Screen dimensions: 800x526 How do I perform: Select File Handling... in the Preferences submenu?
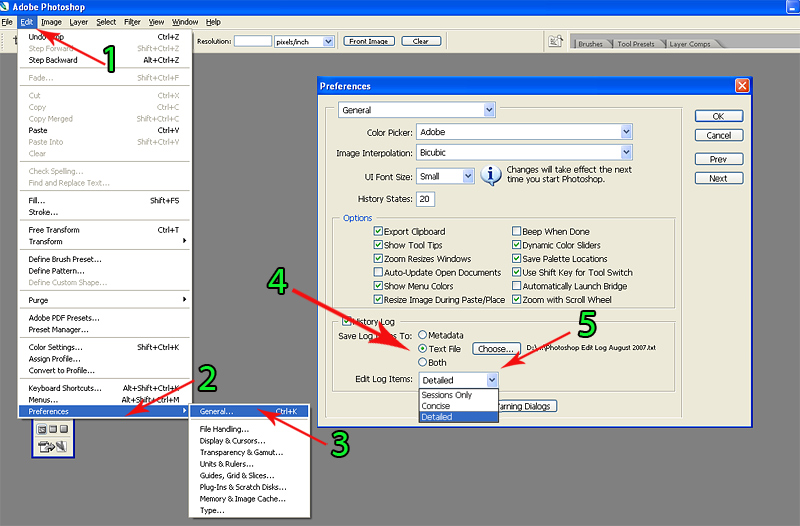coord(249,429)
